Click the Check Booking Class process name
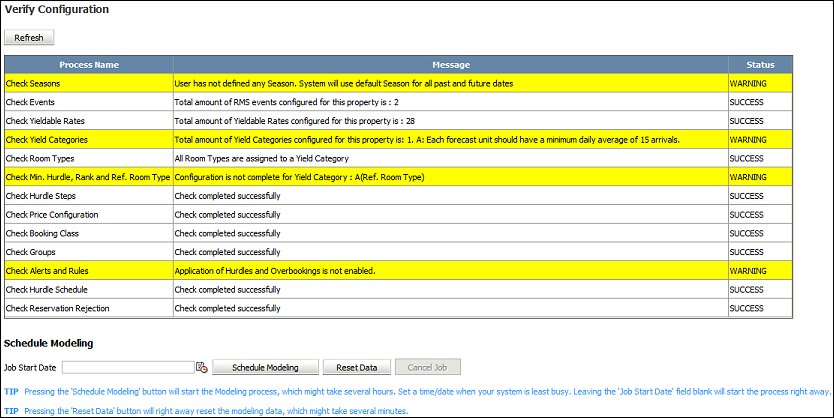This screenshot has width=834, height=418. pos(42,233)
